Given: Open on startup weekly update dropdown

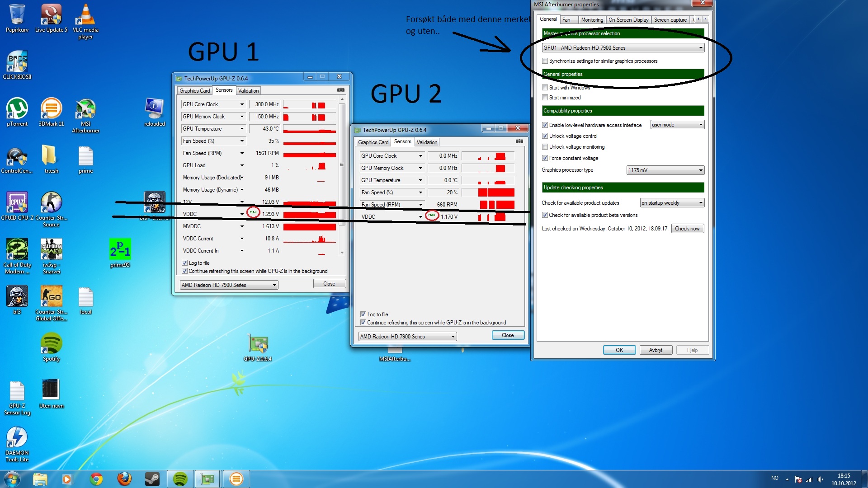Looking at the screenshot, I should tap(672, 203).
